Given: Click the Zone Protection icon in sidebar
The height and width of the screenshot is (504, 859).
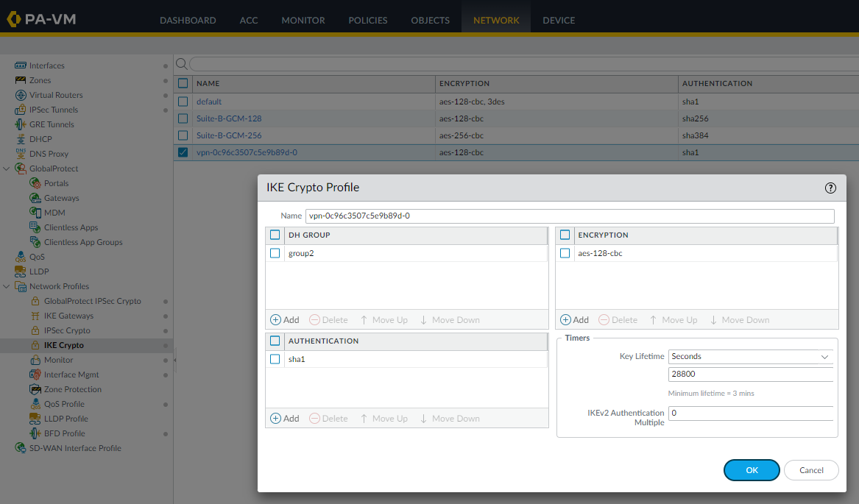Looking at the screenshot, I should [x=35, y=389].
